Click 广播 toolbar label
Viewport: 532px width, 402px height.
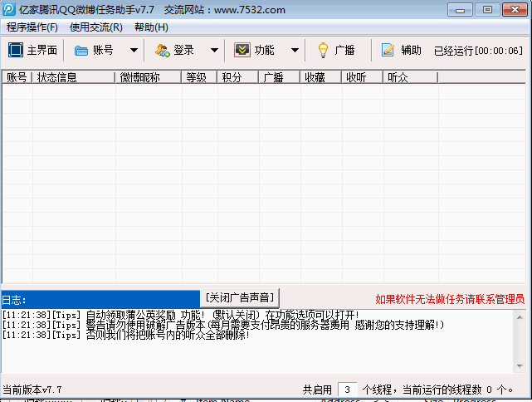(x=344, y=50)
